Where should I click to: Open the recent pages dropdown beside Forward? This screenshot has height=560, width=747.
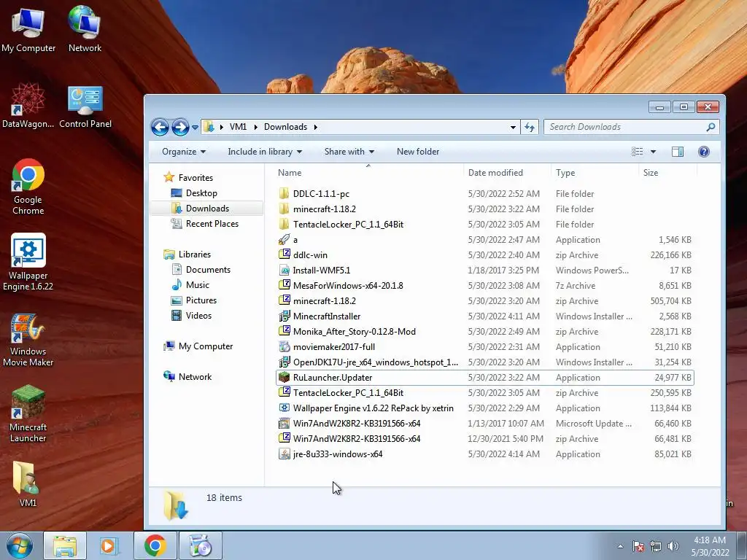coord(195,127)
